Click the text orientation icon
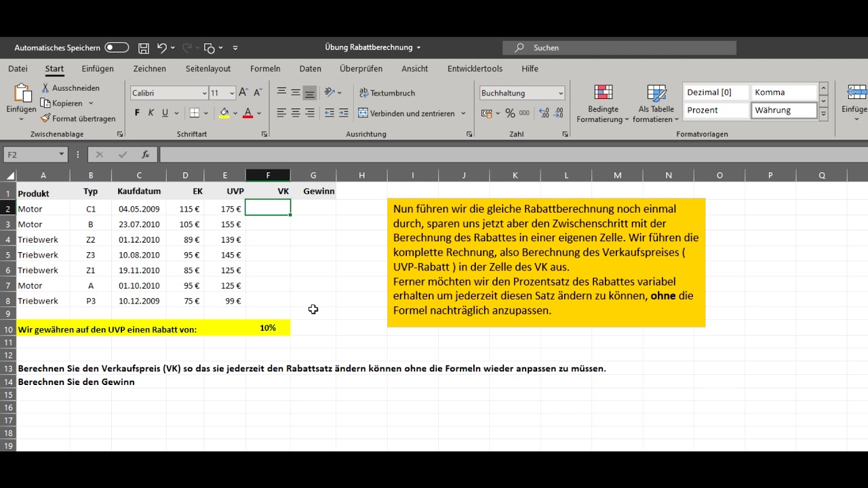Image resolution: width=868 pixels, height=488 pixels. (x=329, y=92)
